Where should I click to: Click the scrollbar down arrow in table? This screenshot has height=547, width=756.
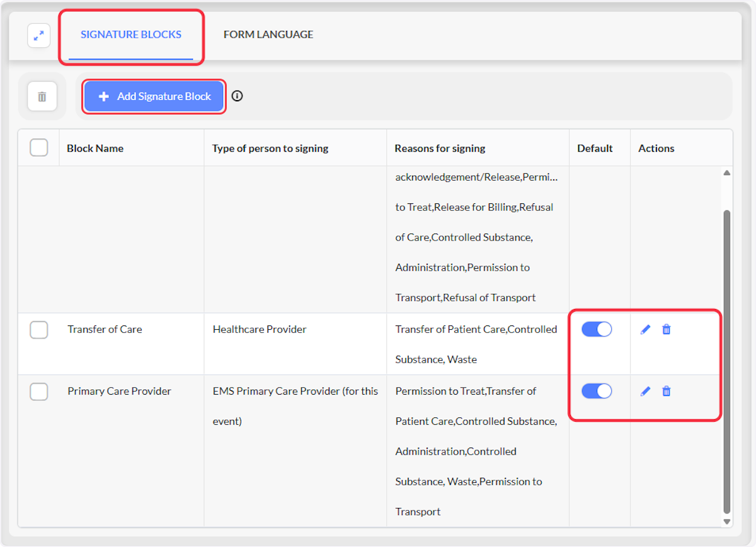pyautogui.click(x=727, y=522)
